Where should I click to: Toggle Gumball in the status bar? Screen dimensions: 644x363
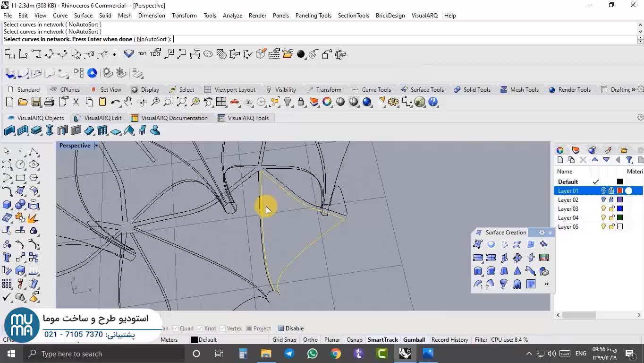pyautogui.click(x=414, y=340)
